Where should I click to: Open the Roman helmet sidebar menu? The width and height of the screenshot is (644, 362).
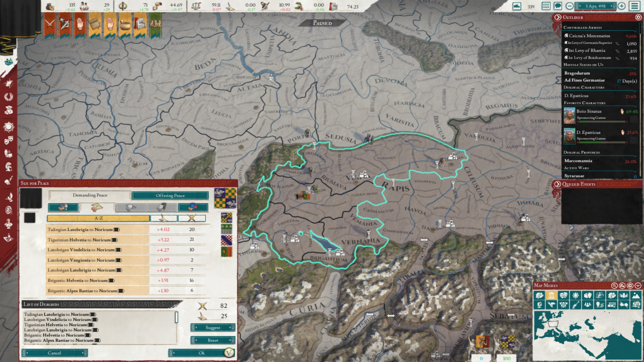pyautogui.click(x=8, y=167)
